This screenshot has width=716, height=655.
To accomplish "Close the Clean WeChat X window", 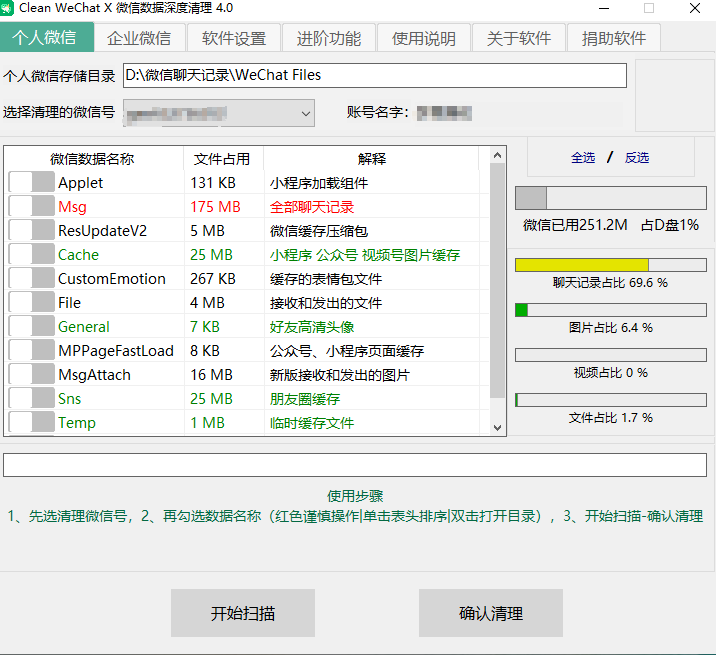I will 695,8.
